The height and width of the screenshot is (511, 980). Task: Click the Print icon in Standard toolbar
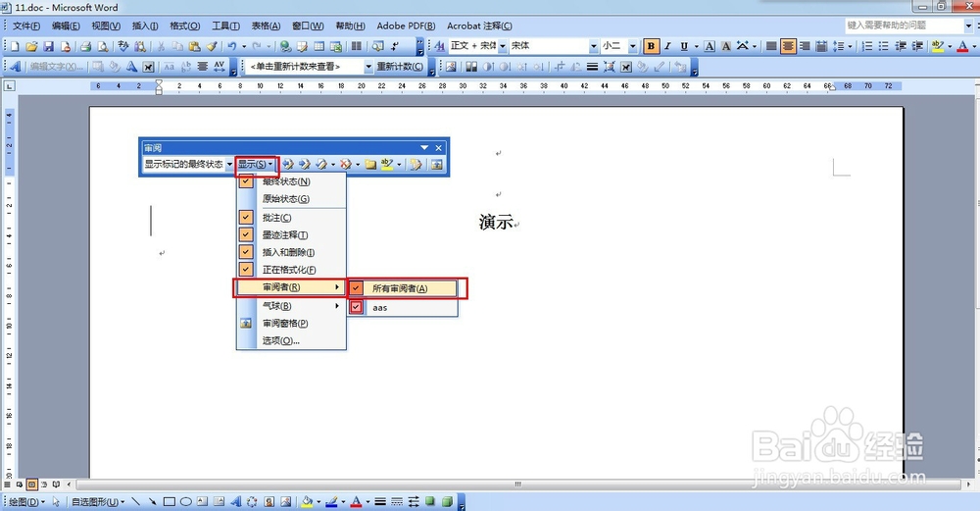click(86, 46)
